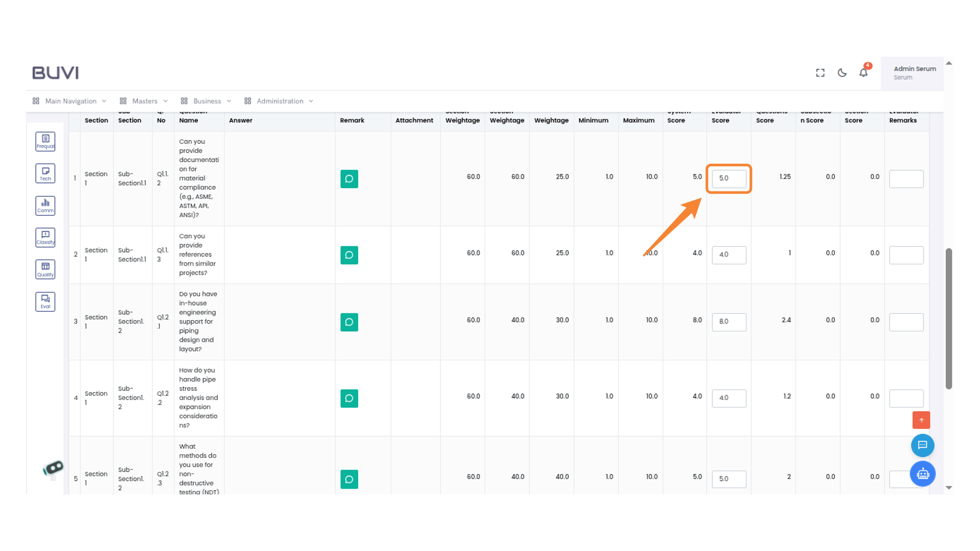Click the blue chat message button
The height and width of the screenshot is (551, 980).
(x=922, y=445)
